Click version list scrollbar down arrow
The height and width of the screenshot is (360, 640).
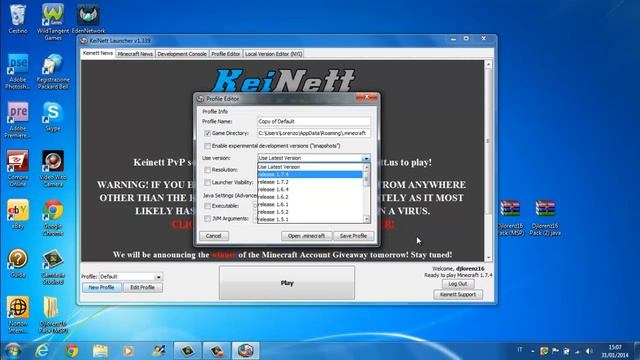click(x=366, y=220)
